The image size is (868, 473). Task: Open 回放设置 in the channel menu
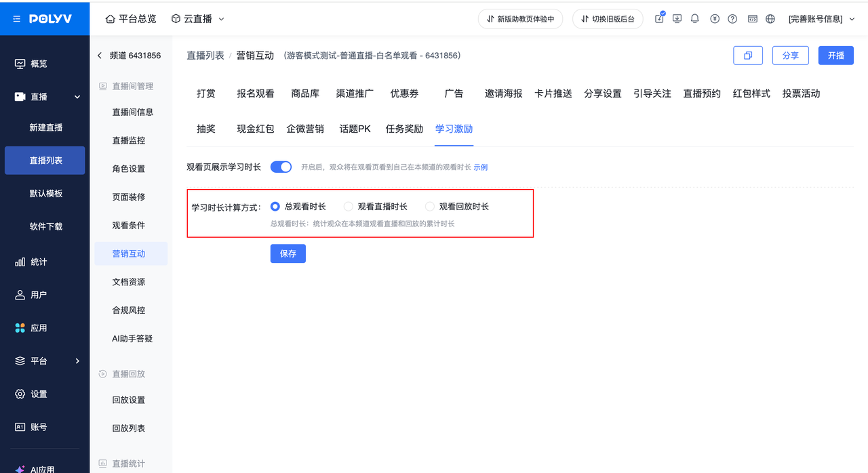tap(129, 400)
